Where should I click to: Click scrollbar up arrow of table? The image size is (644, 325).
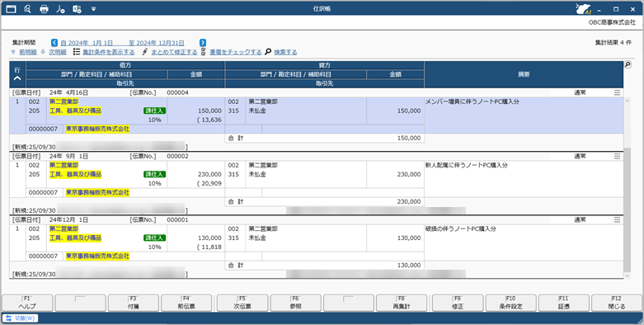(627, 101)
